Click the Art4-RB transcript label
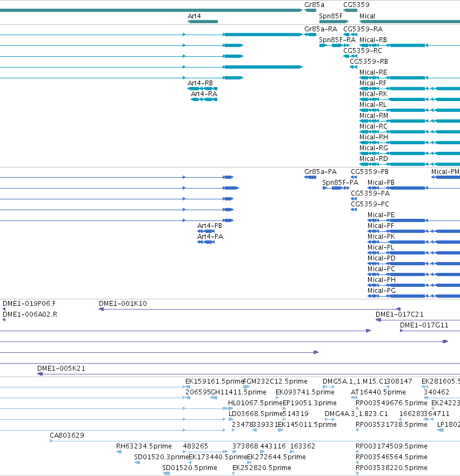Image resolution: width=460 pixels, height=476 pixels. click(200, 83)
